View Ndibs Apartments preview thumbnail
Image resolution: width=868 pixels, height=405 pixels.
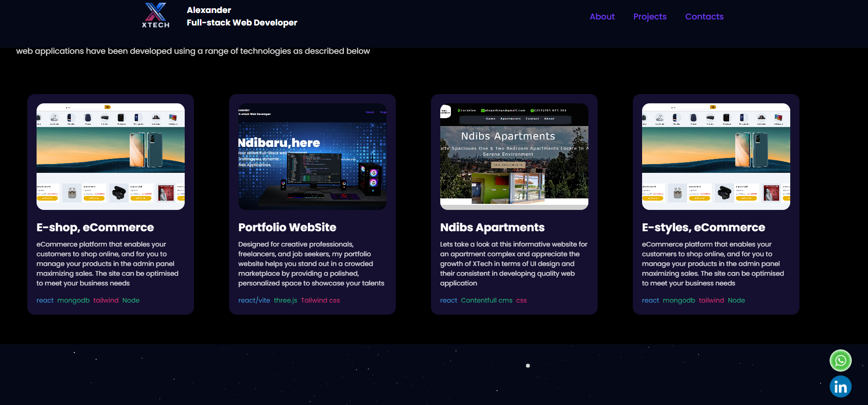(514, 157)
